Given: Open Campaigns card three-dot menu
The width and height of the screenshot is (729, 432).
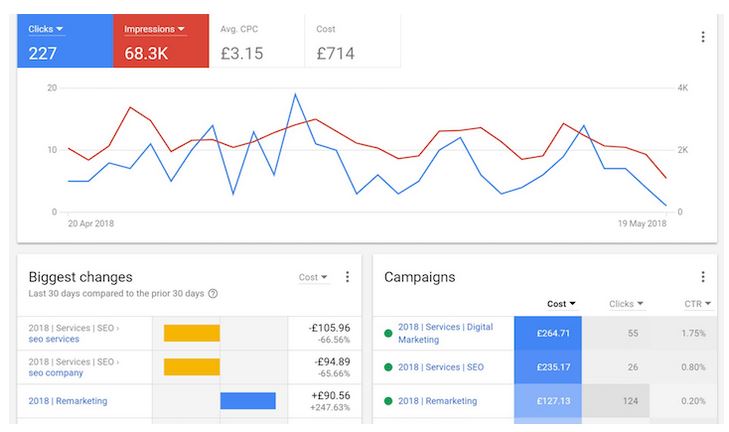Looking at the screenshot, I should (x=702, y=277).
